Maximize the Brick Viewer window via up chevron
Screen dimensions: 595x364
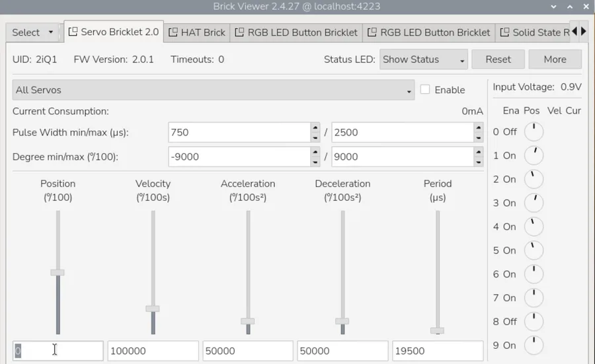point(570,7)
